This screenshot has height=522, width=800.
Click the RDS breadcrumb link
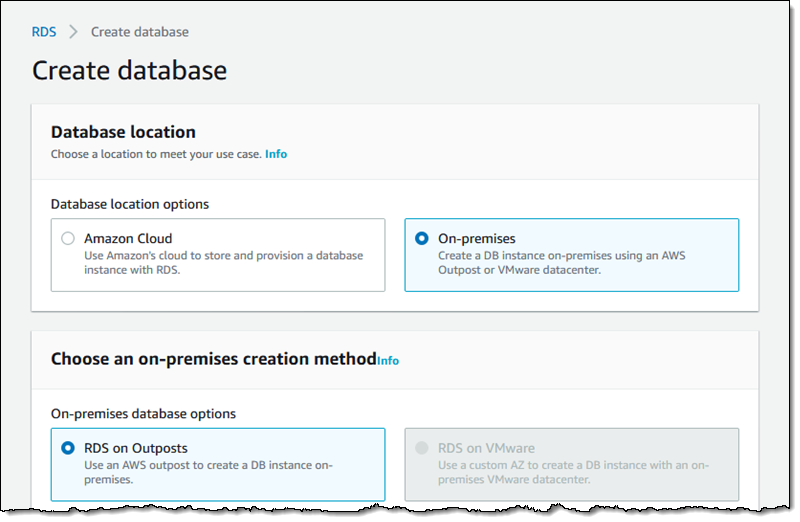44,32
